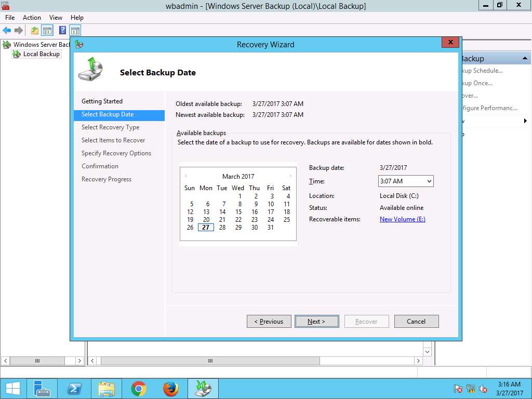Click the Back arrow toolbar icon
This screenshot has width=532, height=399.
click(x=6, y=31)
